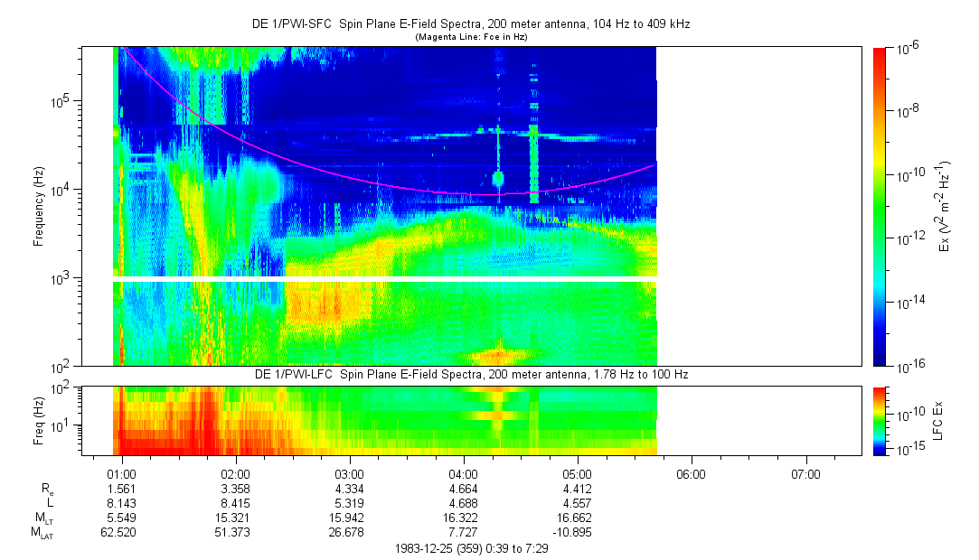The width and height of the screenshot is (979, 560).
Task: Click the LFC Ex color bar
Action: (x=880, y=420)
